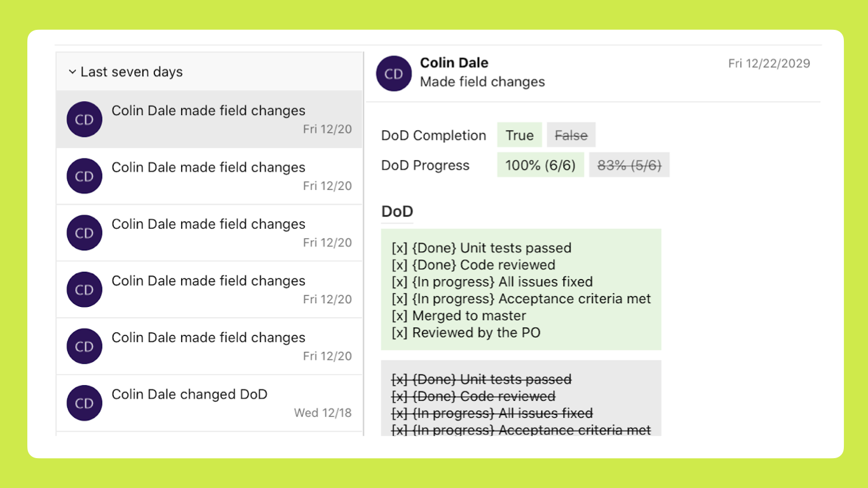Click CD avatar beside changed DoD entry
868x488 pixels.
(x=85, y=403)
